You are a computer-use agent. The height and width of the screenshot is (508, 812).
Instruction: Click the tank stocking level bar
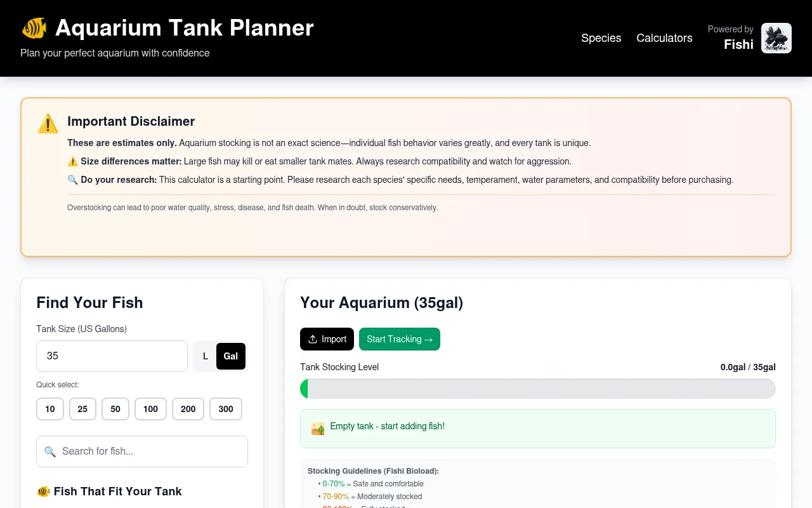(538, 389)
